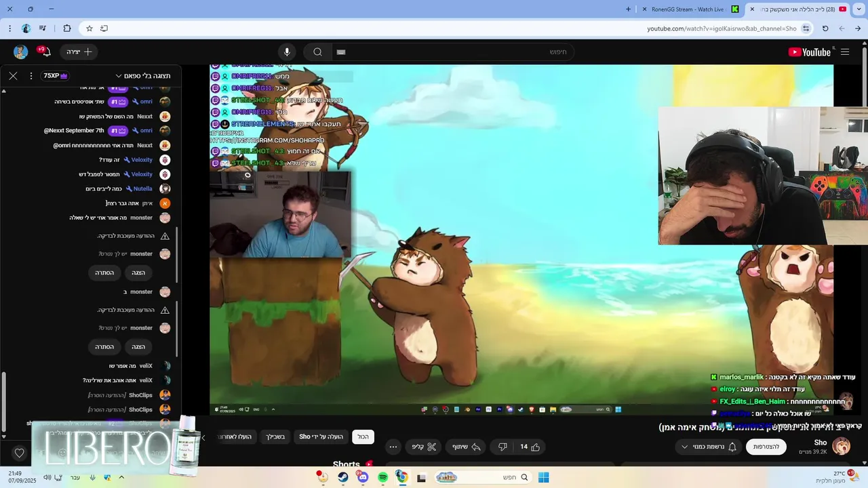Switch input language 'עבר' in the taskbar
The width and height of the screenshot is (868, 488).
75,477
